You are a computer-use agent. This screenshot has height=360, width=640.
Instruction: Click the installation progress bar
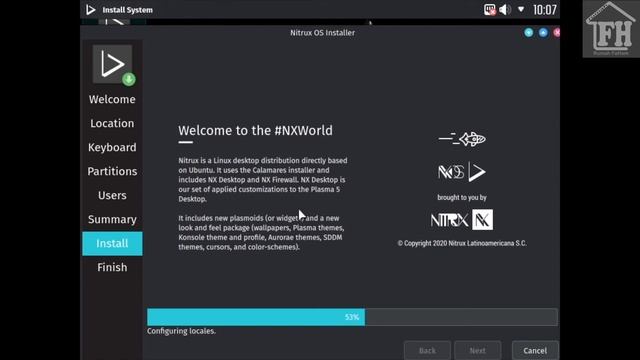pyautogui.click(x=352, y=317)
